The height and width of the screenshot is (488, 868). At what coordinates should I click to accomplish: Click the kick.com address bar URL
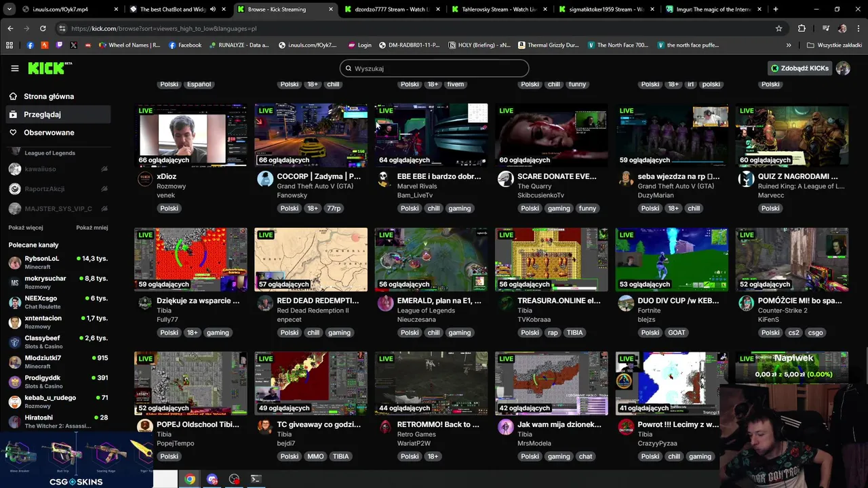(x=164, y=28)
